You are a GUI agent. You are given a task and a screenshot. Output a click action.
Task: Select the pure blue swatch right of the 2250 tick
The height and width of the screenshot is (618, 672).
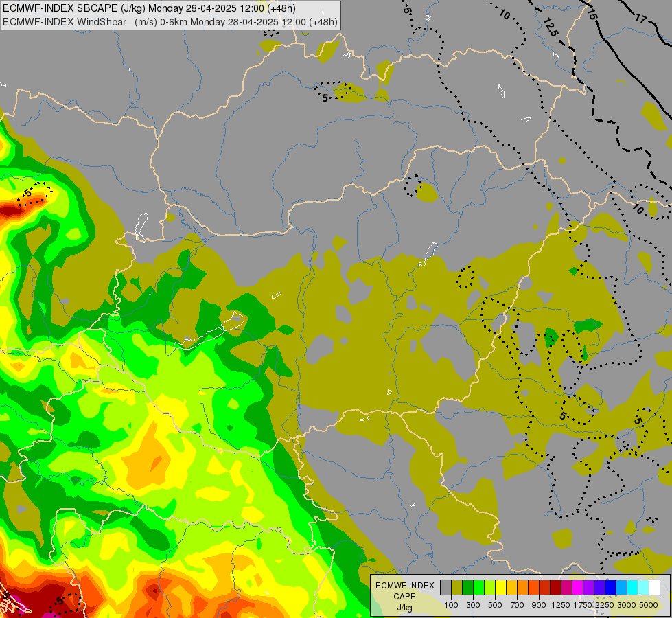[611, 587]
